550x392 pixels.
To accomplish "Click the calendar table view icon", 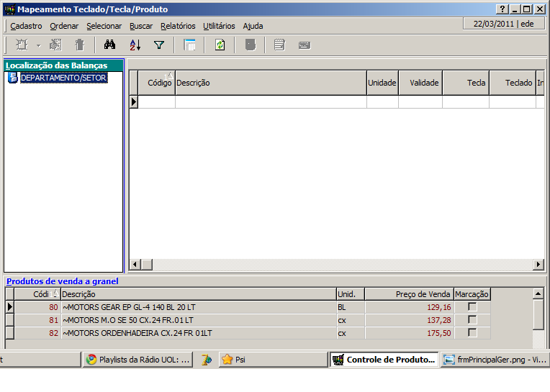I will pos(189,45).
